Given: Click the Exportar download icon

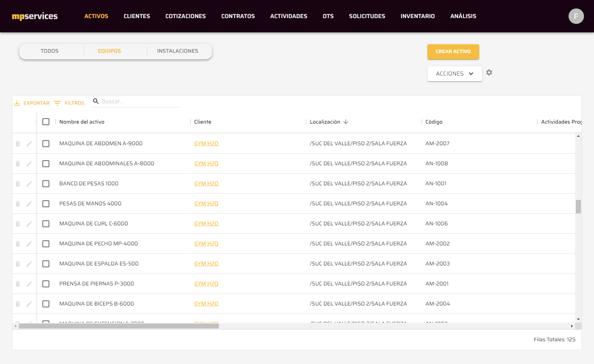Looking at the screenshot, I should 17,103.
